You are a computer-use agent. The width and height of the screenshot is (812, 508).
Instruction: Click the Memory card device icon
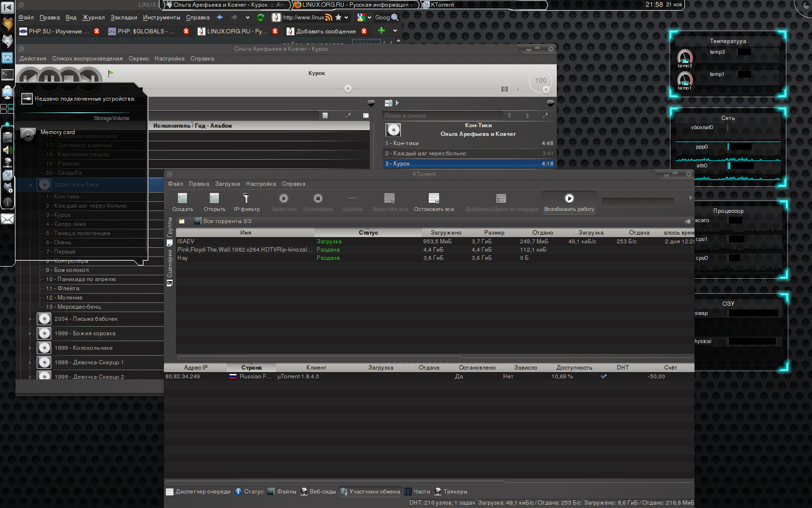pyautogui.click(x=28, y=135)
